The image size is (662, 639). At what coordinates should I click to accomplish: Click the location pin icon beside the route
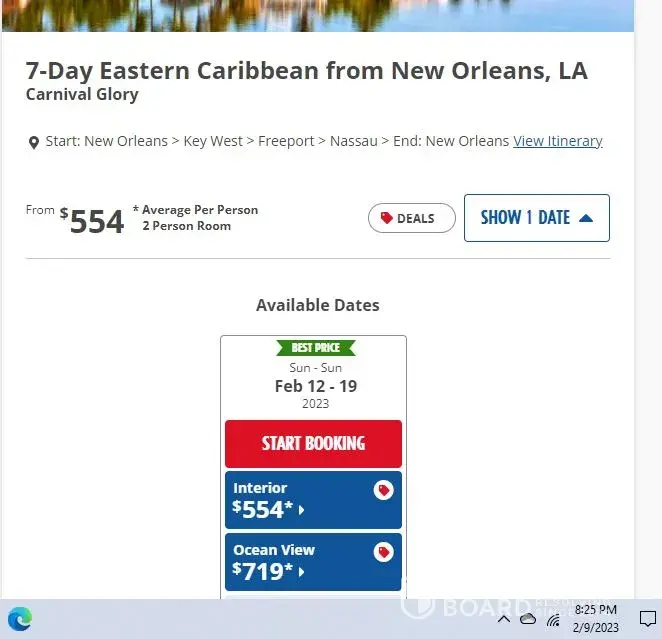point(33,142)
